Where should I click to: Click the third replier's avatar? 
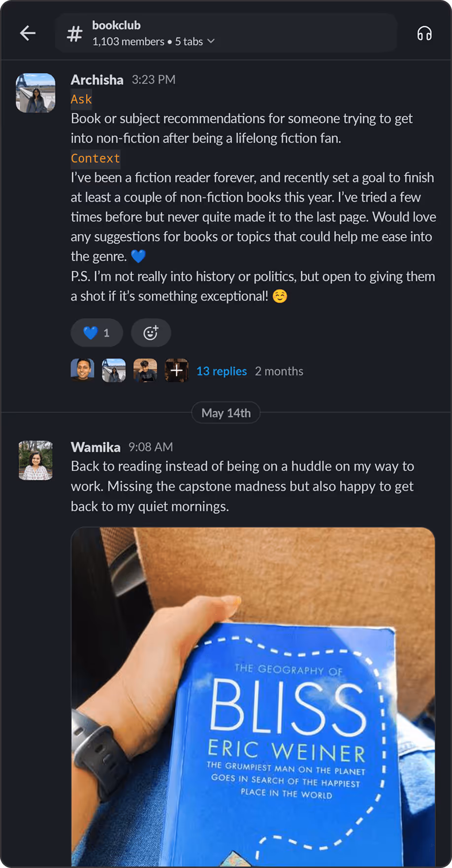click(x=145, y=370)
